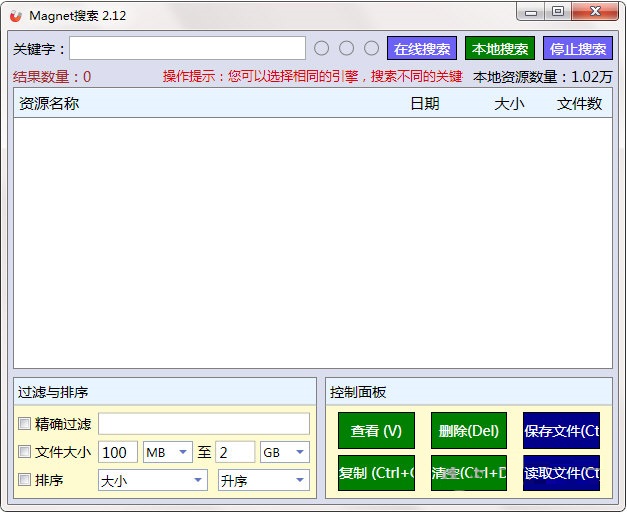This screenshot has width=627, height=512.
Task: Click the 关键字 search input field
Action: pos(188,48)
